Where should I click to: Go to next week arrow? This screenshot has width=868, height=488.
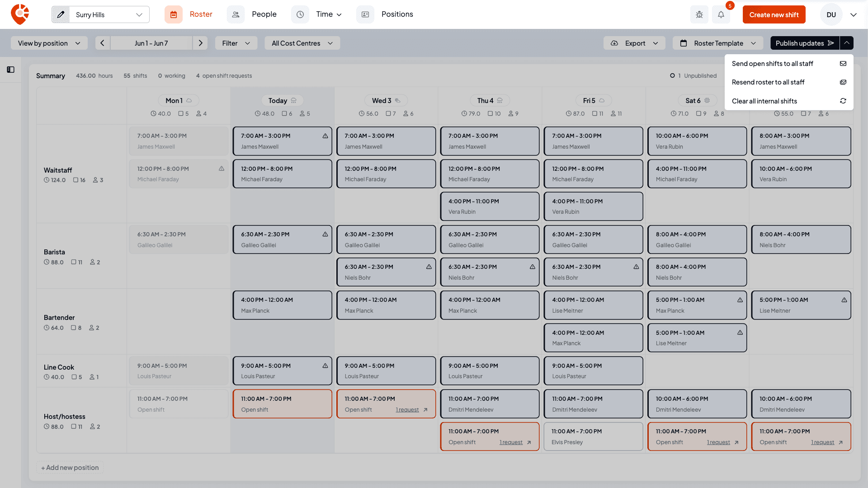click(x=200, y=43)
